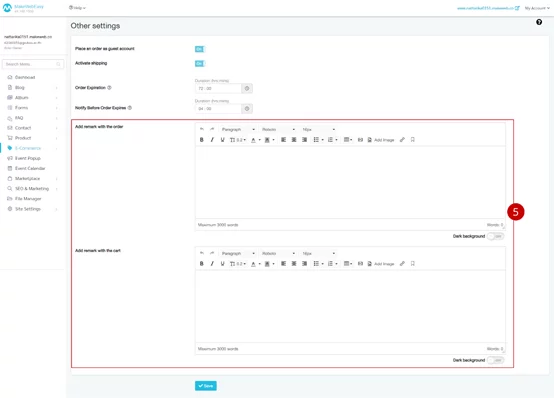The width and height of the screenshot is (554, 398).
Task: Toggle Dark background for cart remark editor
Action: 496,360
